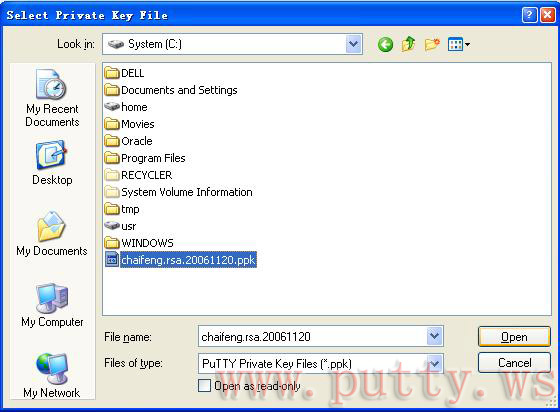
Task: Expand the File name dropdown arrow
Action: coord(434,336)
